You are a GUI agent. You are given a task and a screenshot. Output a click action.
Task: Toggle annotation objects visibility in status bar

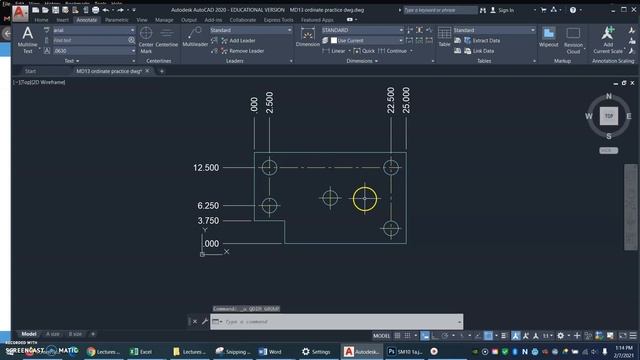(516, 336)
